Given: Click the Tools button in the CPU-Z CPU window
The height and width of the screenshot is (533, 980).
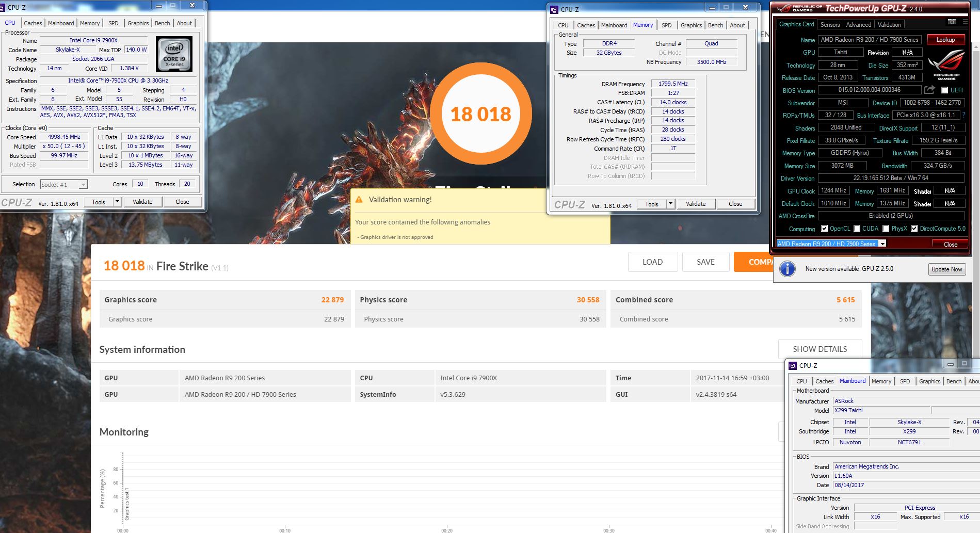Looking at the screenshot, I should [98, 202].
